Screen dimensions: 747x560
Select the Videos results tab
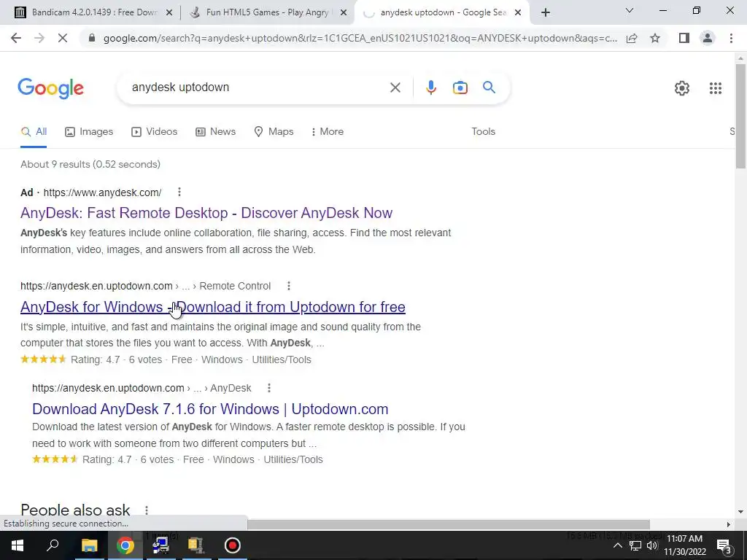click(x=155, y=131)
